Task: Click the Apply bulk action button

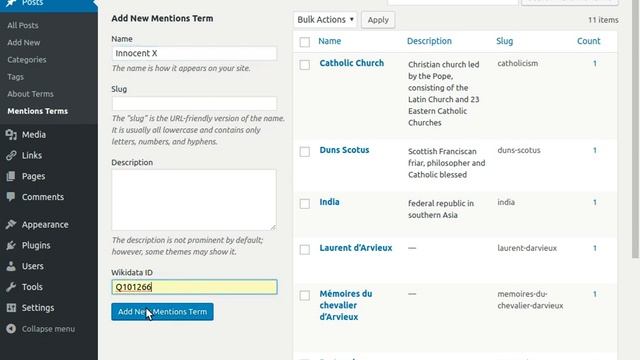Action: [x=378, y=20]
